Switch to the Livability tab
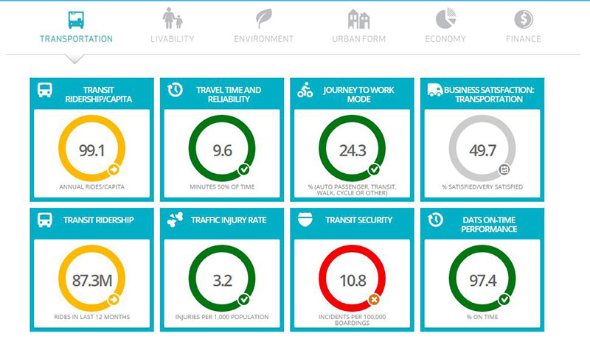590x364 pixels. click(x=172, y=39)
